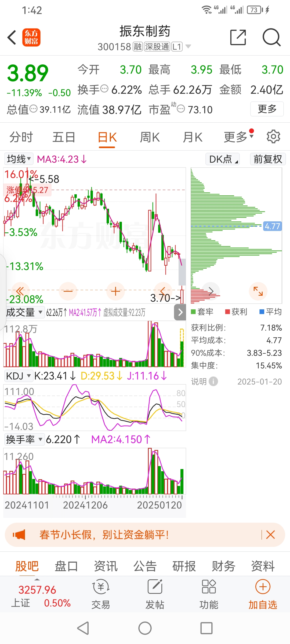Image resolution: width=290 pixels, height=644 pixels.
Task: Expand the stock title dropdown arrow
Action: [x=188, y=46]
